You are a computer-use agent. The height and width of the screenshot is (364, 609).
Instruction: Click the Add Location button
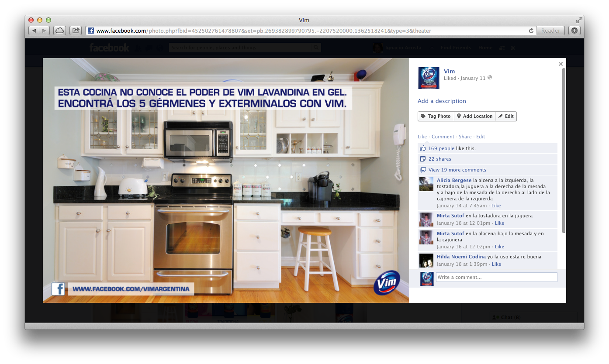[475, 116]
